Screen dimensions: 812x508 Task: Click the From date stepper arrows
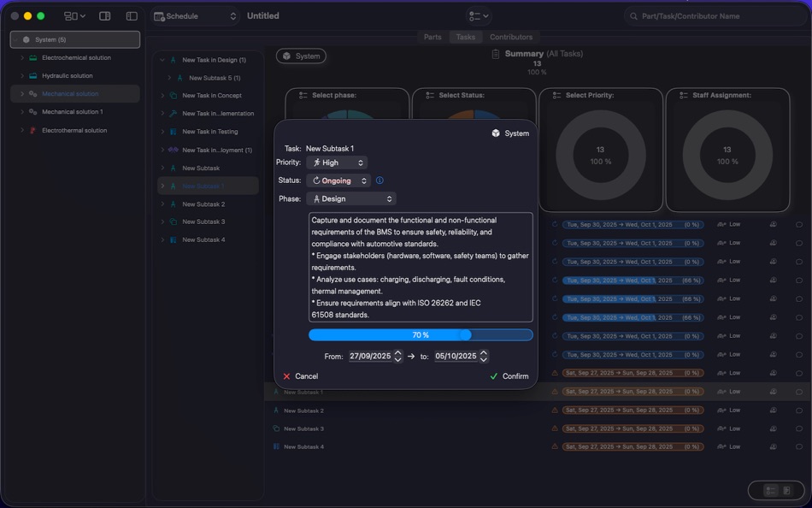pyautogui.click(x=397, y=356)
